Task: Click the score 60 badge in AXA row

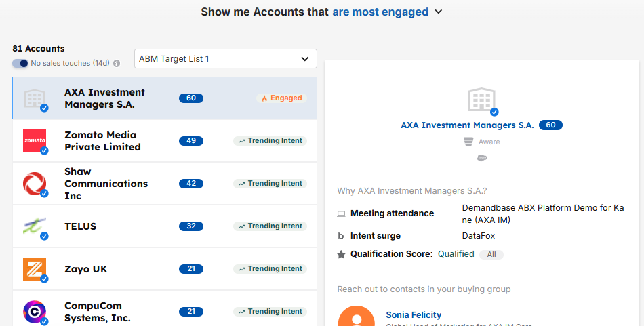Action: [191, 98]
